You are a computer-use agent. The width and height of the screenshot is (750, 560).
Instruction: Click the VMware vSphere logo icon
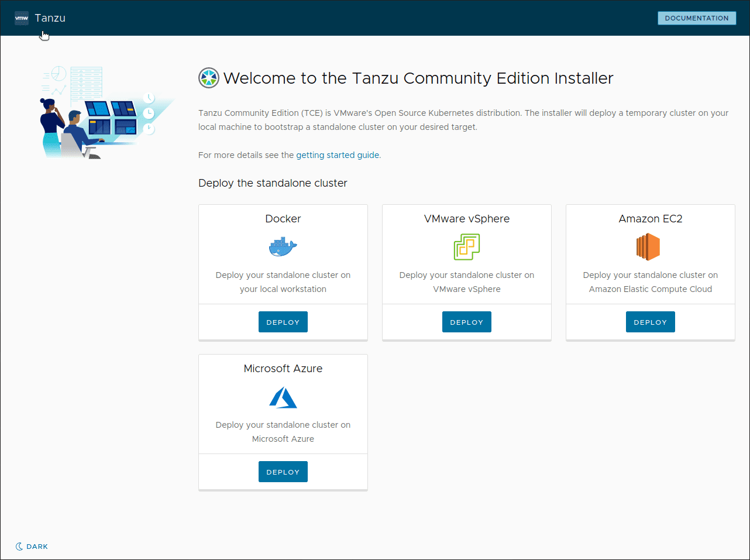coord(467,246)
